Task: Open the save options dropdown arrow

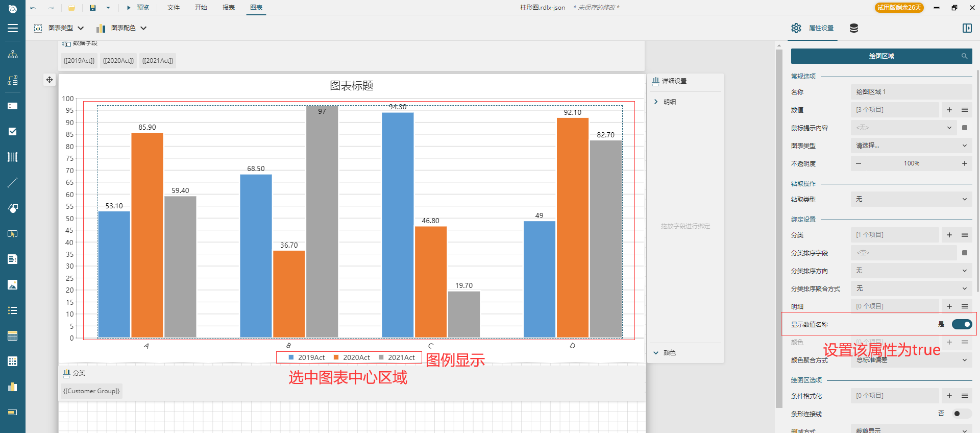Action: [x=108, y=8]
